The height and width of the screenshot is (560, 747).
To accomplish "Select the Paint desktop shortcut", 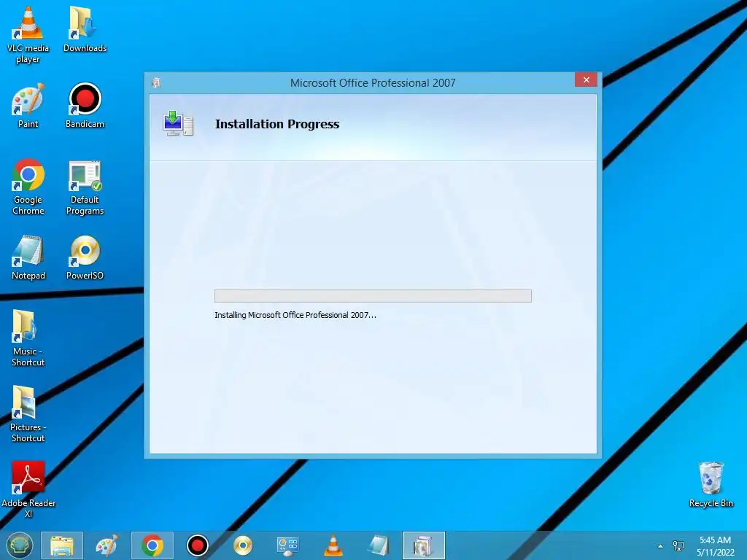I will click(28, 105).
